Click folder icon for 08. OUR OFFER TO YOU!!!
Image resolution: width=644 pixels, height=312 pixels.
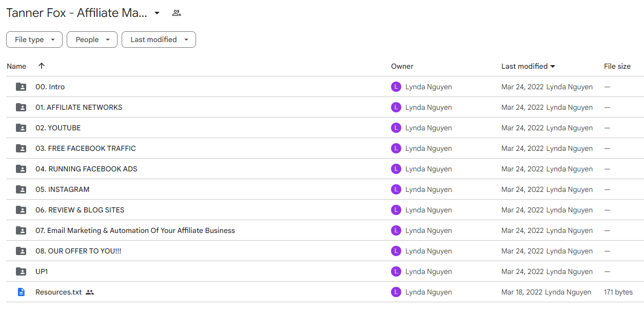21,251
